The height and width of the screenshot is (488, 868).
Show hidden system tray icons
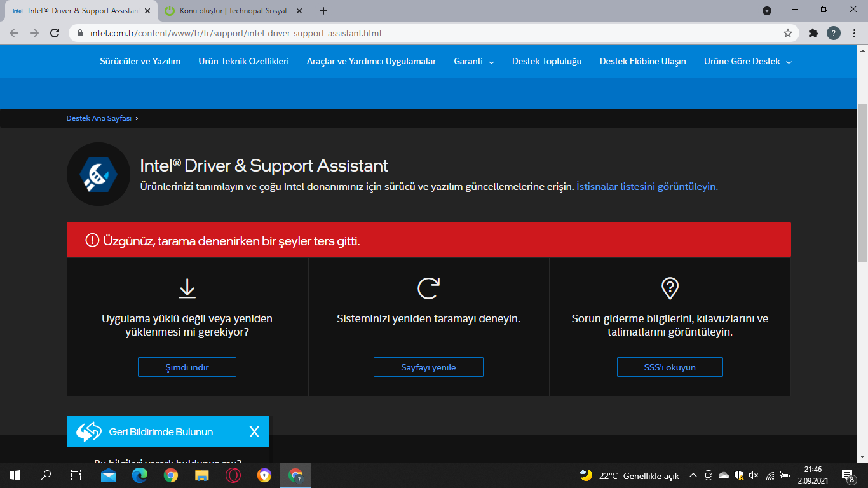pos(693,475)
